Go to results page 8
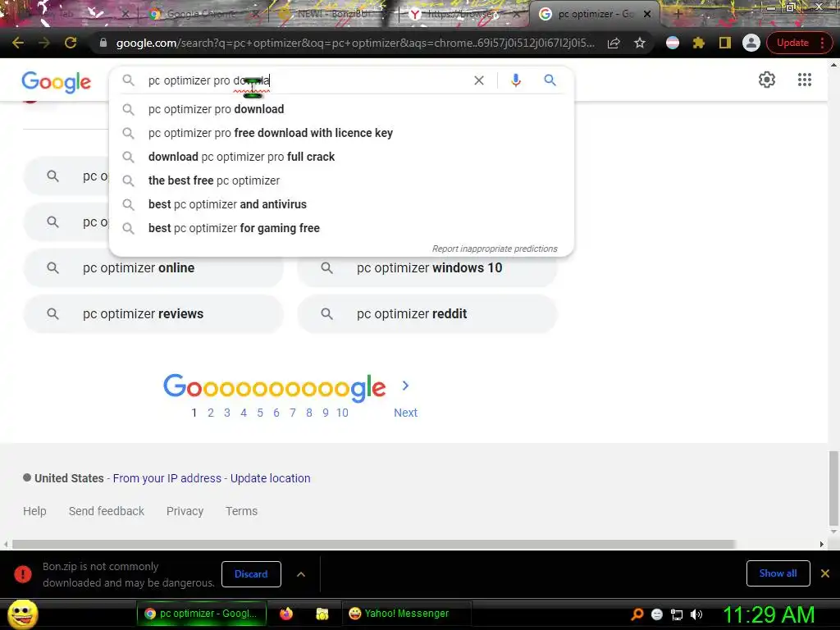This screenshot has height=630, width=840. 309,413
